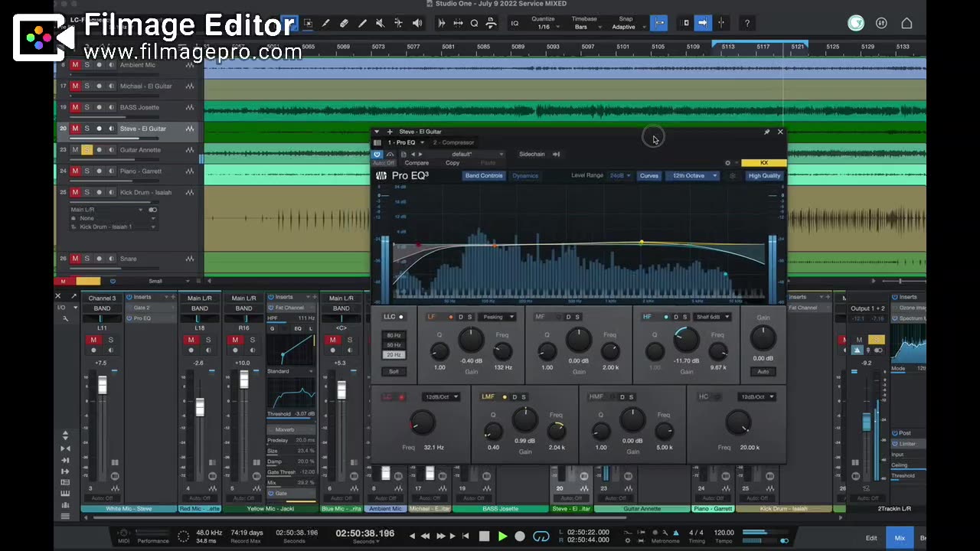Toggle the LMF band enable
This screenshot has width=980, height=551.
click(504, 397)
